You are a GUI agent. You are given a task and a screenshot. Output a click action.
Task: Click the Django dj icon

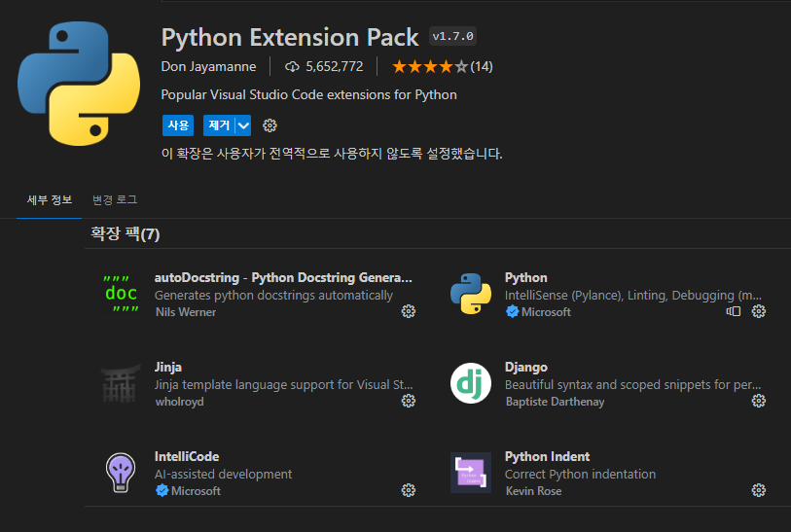(471, 383)
